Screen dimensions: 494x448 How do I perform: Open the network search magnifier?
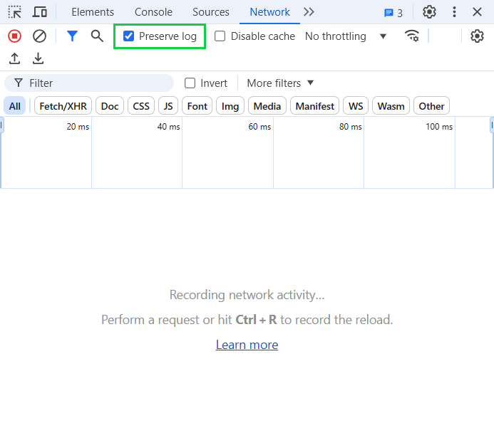(97, 36)
